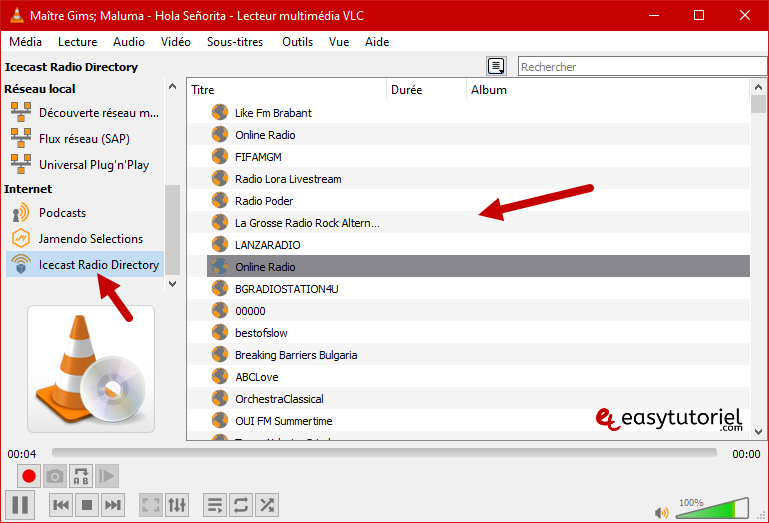Go to the previous media track
This screenshot has height=523, width=769.
tap(61, 505)
